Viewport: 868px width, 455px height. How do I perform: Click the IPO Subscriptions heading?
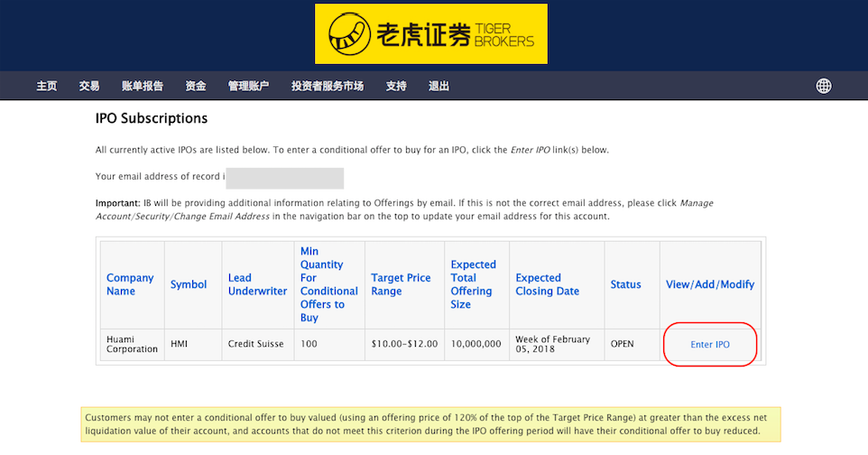151,118
